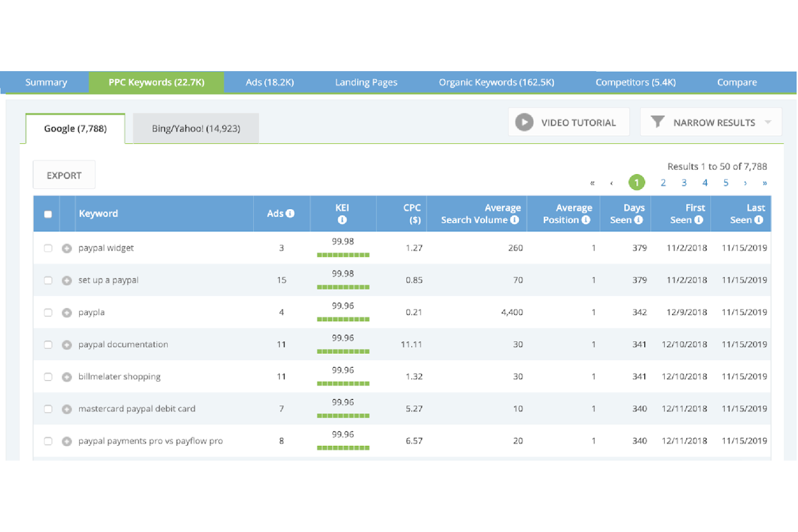
Task: Click the NARROW RESULTS label
Action: tap(714, 123)
